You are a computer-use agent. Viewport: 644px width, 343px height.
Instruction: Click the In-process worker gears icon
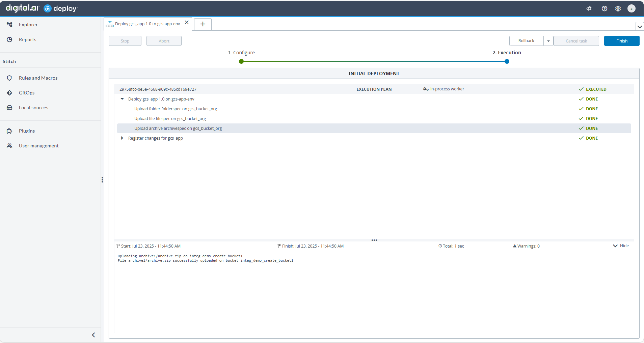point(426,89)
